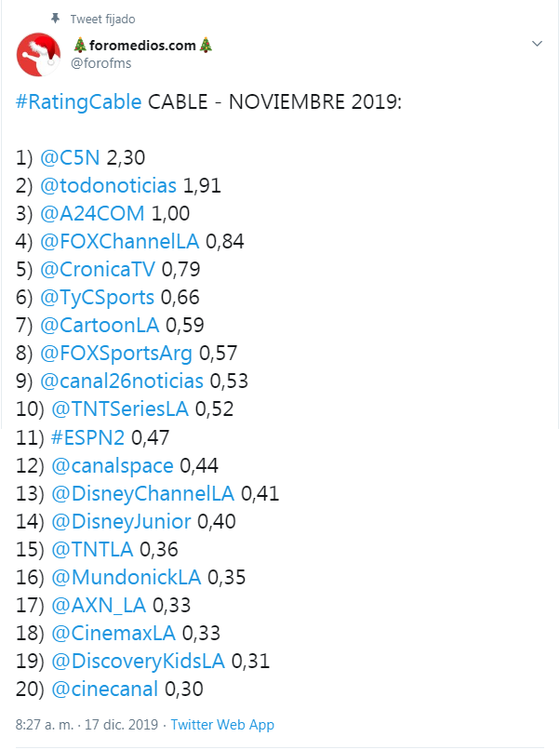560x750 pixels.
Task: Click the @cinecanal mention
Action: [x=105, y=689]
